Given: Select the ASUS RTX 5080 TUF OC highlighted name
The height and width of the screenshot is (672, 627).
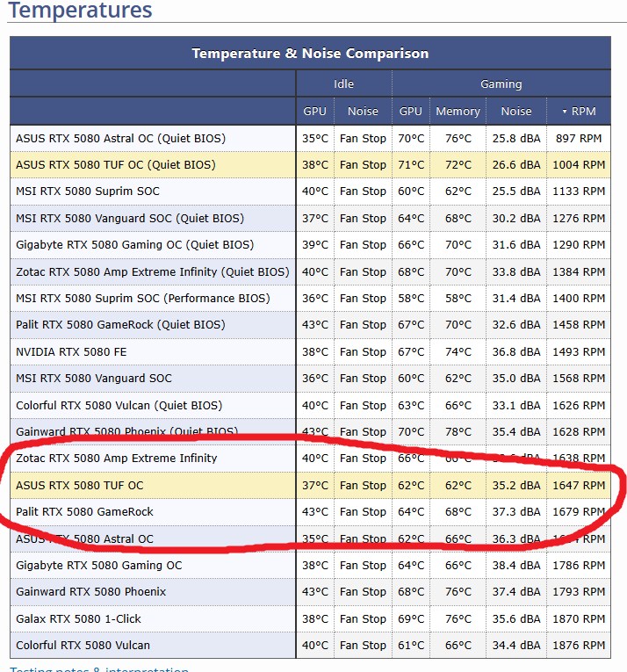Looking at the screenshot, I should click(x=80, y=486).
